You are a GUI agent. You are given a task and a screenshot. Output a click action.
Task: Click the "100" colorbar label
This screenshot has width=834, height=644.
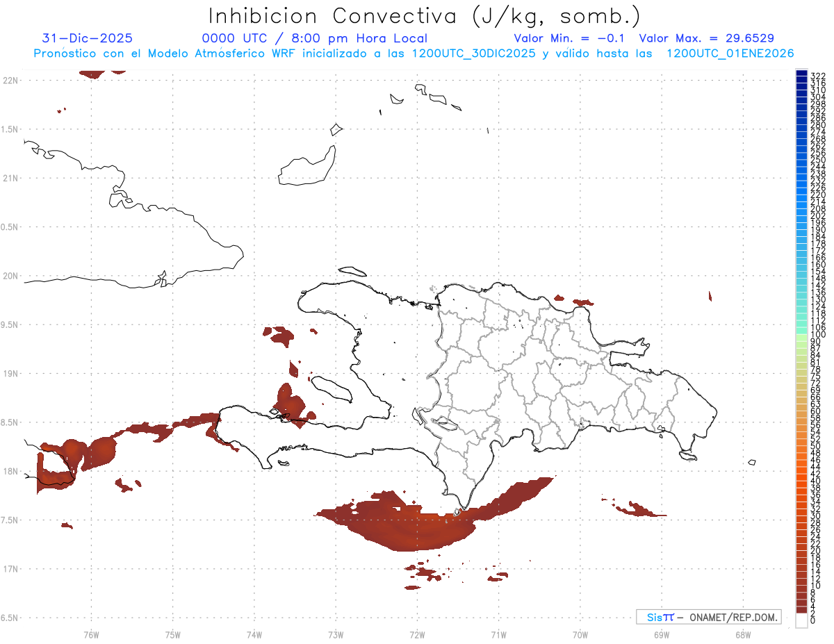(818, 335)
